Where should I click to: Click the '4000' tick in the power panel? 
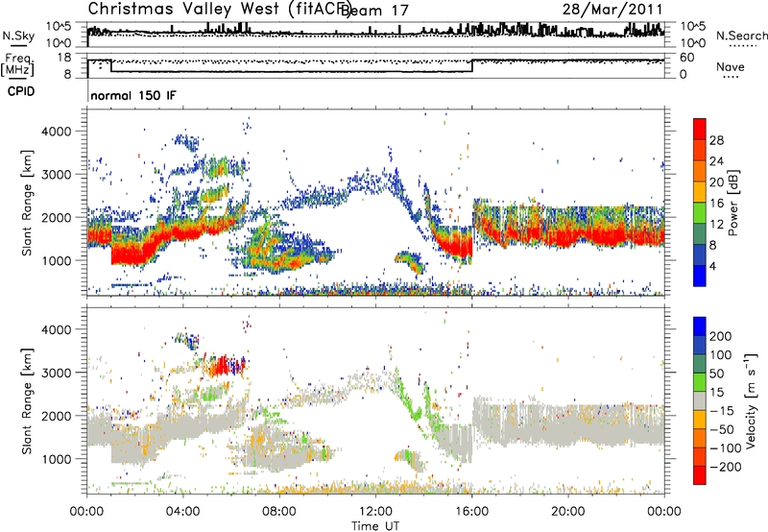[56, 132]
